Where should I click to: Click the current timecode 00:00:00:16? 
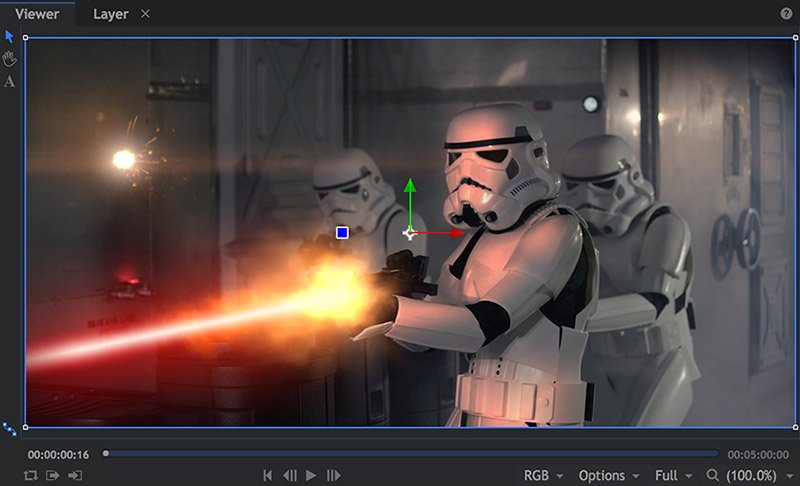(58, 454)
